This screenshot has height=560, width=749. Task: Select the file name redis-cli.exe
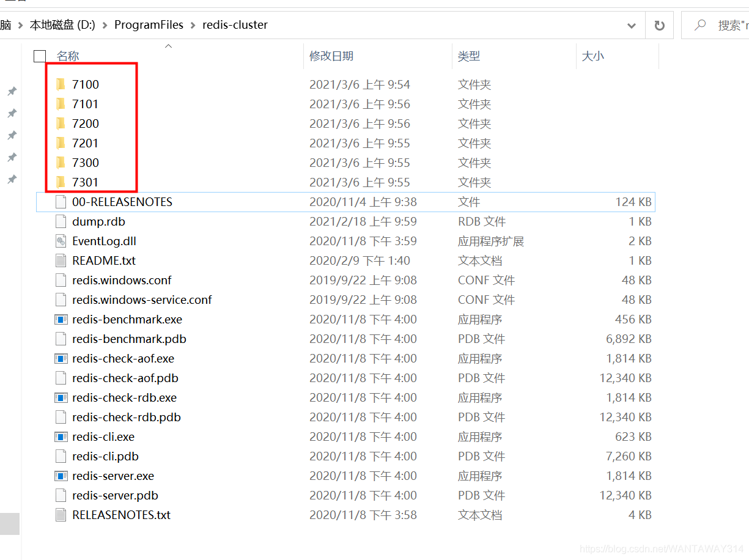[103, 437]
